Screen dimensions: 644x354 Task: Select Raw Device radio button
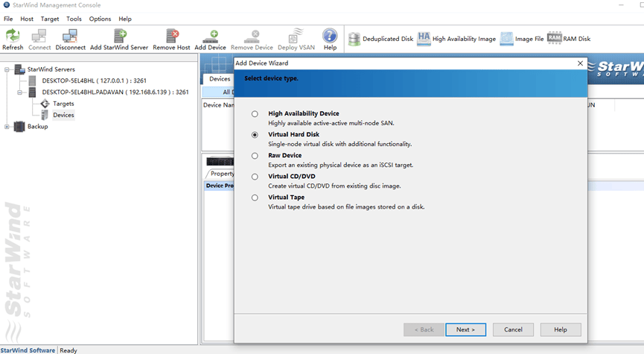coord(255,156)
